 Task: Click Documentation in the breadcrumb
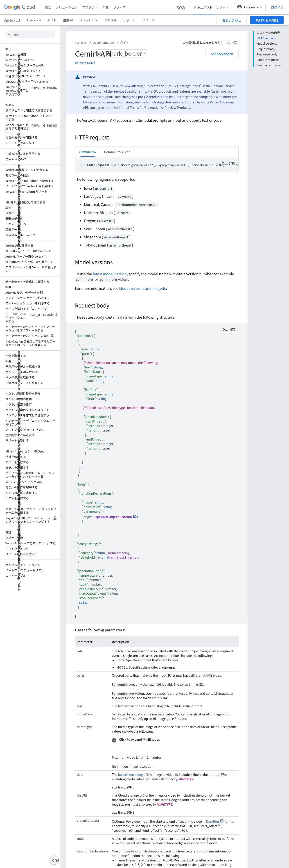pyautogui.click(x=103, y=43)
